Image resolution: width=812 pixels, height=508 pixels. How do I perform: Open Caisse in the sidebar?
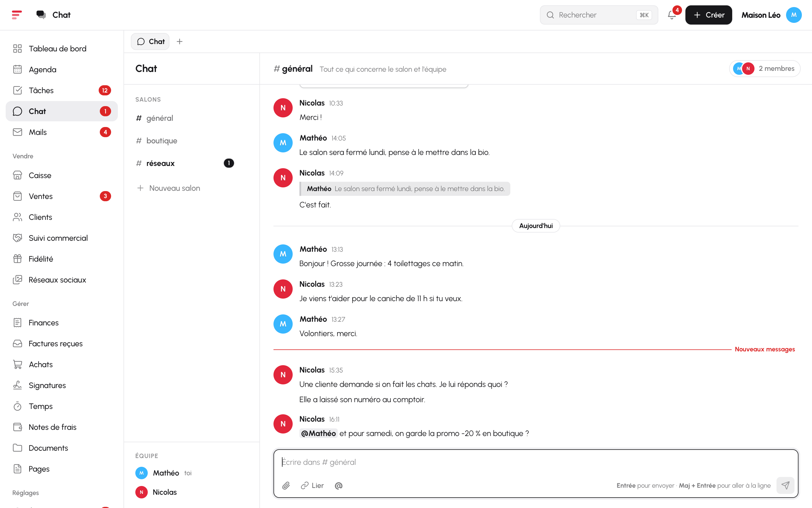[x=62, y=175]
